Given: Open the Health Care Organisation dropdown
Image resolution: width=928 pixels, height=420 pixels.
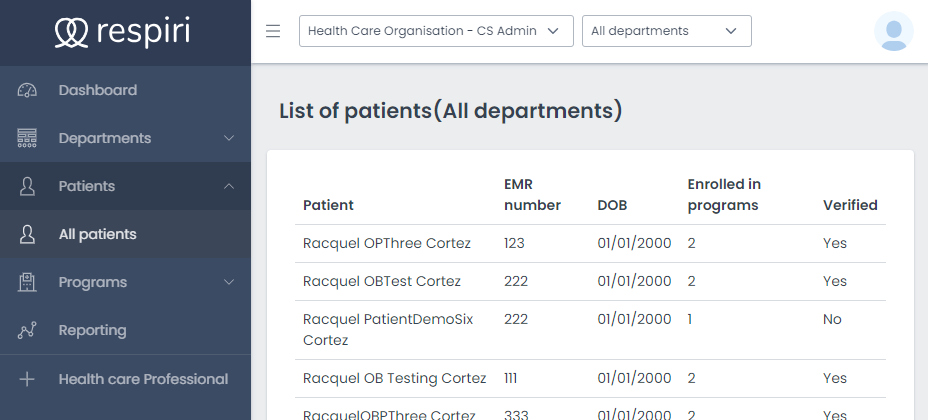Looking at the screenshot, I should pyautogui.click(x=436, y=31).
